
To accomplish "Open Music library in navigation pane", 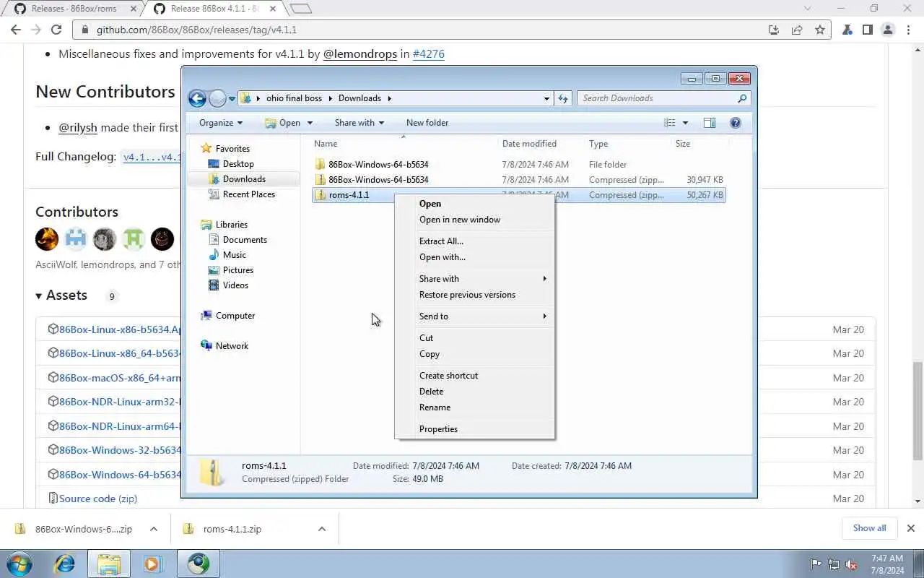I will tap(235, 255).
